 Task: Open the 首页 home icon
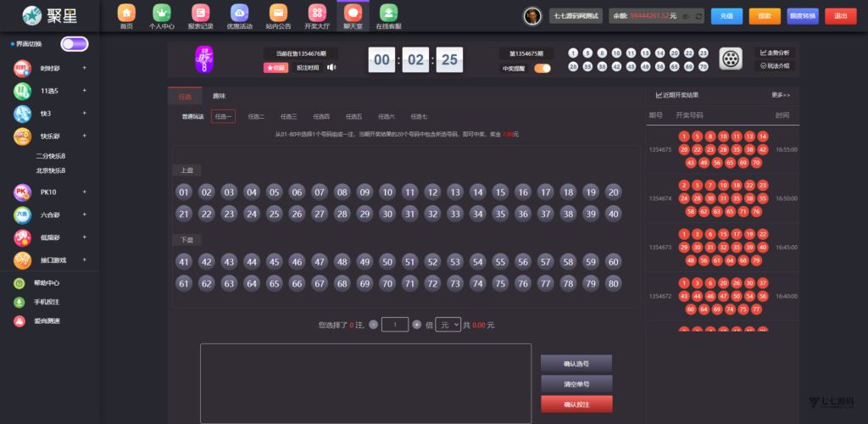(126, 14)
